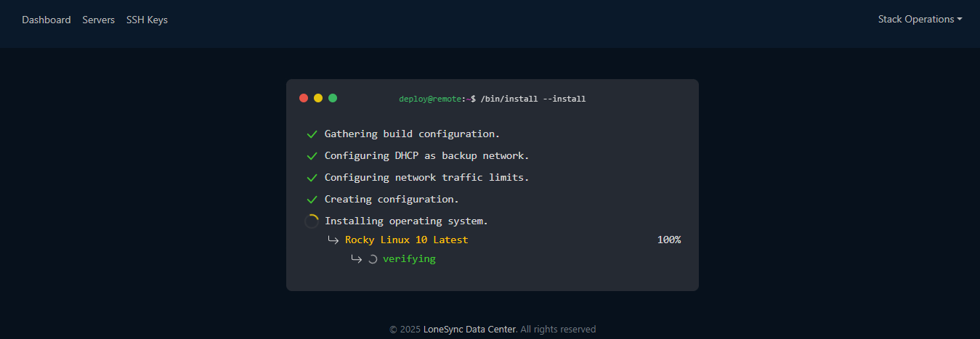Expand the Stack Operations dropdown
Image resolution: width=980 pixels, height=339 pixels.
920,19
